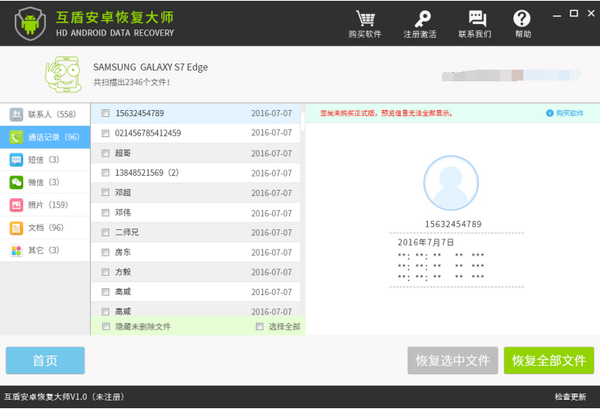Click the phone icon beside 通话记录 (96)

coord(16,137)
